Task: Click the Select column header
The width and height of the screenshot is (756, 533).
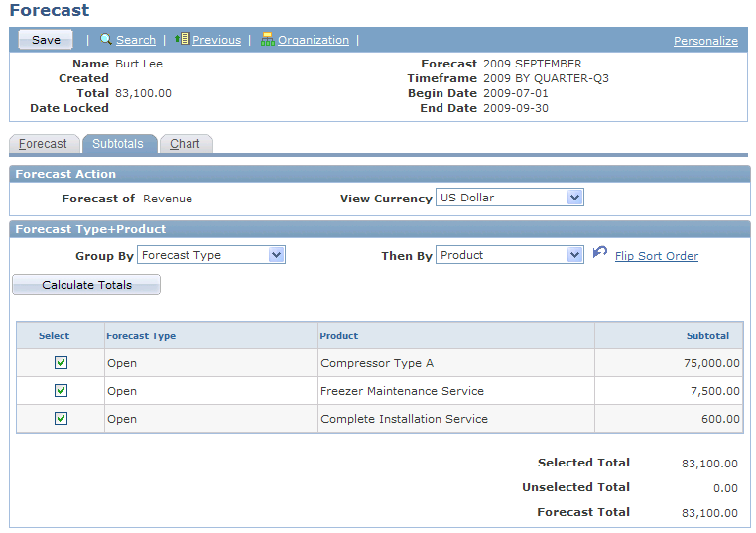Action: point(54,335)
